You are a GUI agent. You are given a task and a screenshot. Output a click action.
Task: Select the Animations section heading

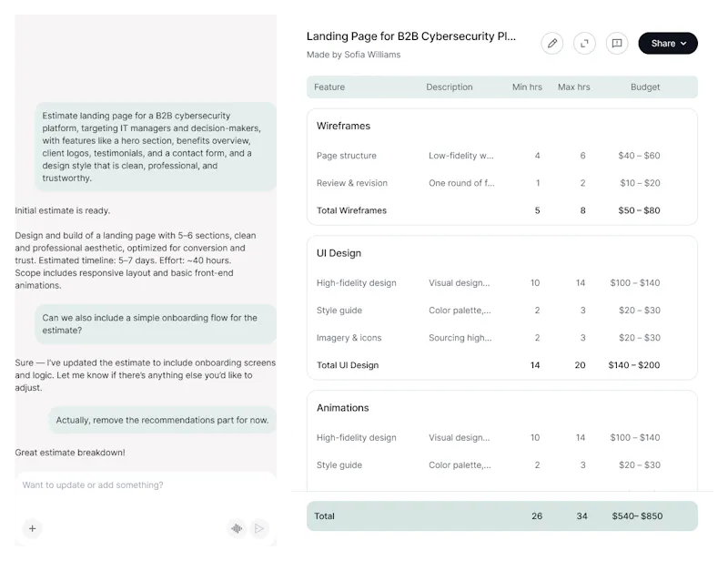[343, 408]
